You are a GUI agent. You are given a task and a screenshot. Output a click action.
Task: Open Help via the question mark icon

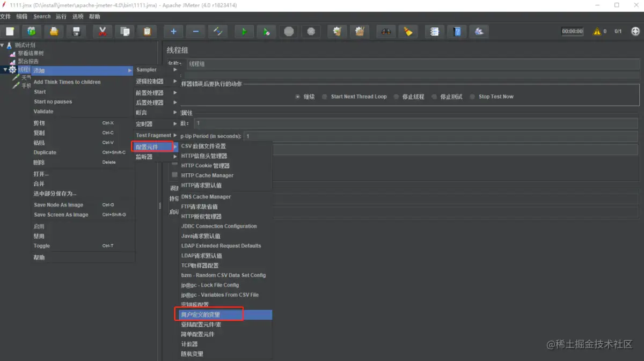tap(457, 31)
